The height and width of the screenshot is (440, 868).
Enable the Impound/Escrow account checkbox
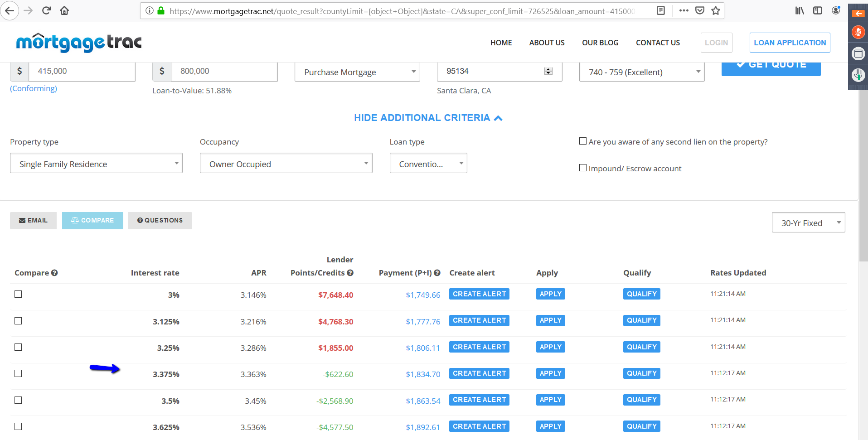click(583, 168)
